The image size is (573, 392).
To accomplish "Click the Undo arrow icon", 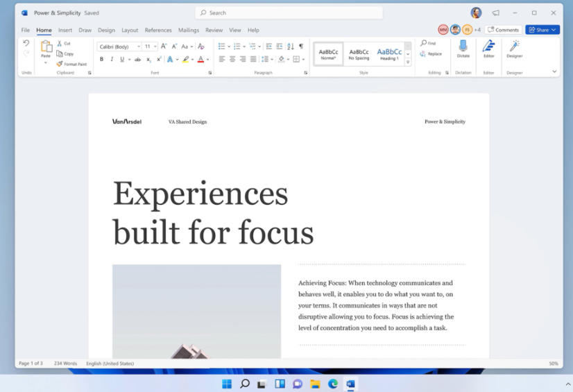I will (26, 43).
